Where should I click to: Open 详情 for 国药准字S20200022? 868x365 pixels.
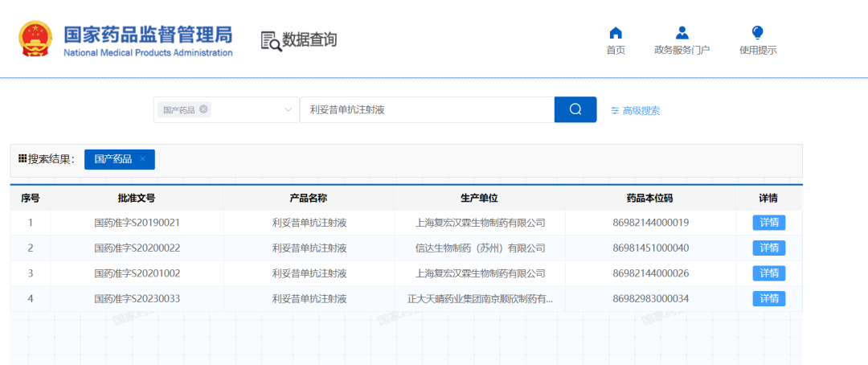click(769, 248)
